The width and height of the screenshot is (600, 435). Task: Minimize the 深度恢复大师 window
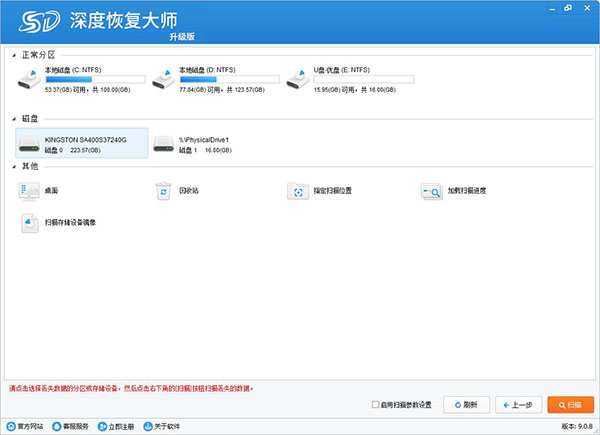click(552, 8)
